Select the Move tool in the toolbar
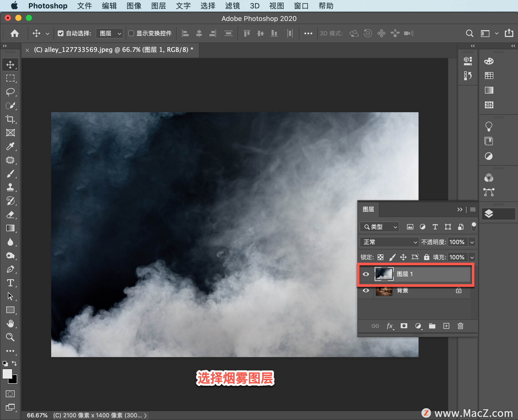This screenshot has width=518, height=420. [10, 65]
